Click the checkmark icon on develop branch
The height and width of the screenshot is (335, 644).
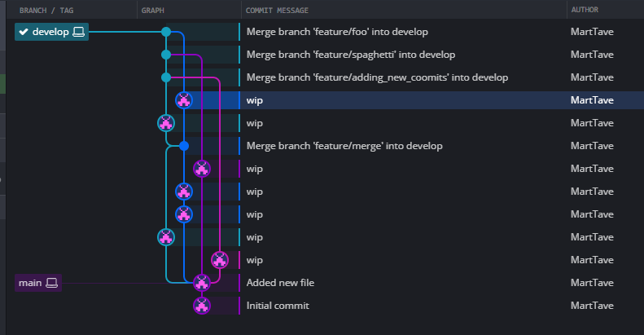(24, 32)
